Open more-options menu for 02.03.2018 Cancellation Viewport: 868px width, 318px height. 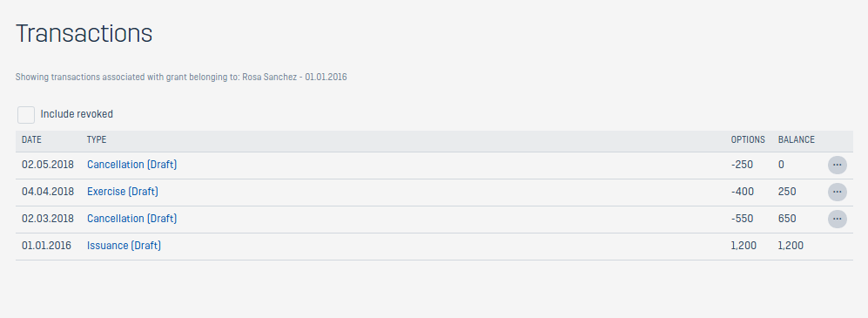[837, 219]
